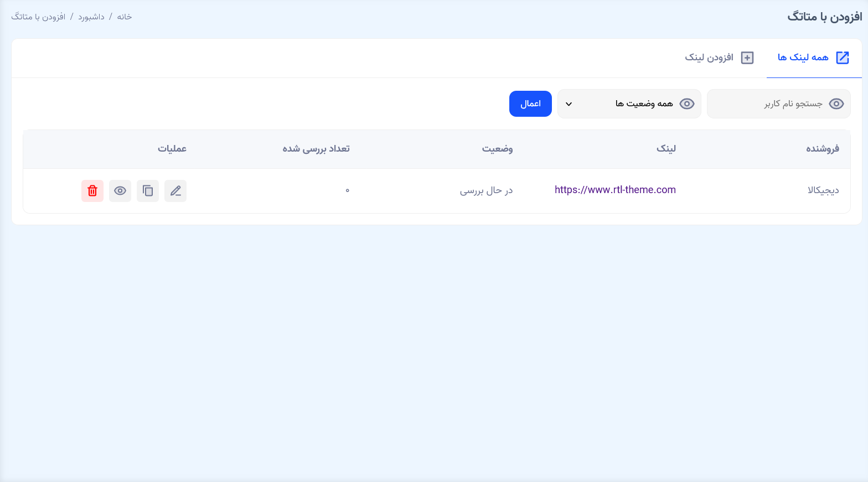868x482 pixels.
Task: Click the تعداد بررسی شده column header
Action: click(316, 149)
